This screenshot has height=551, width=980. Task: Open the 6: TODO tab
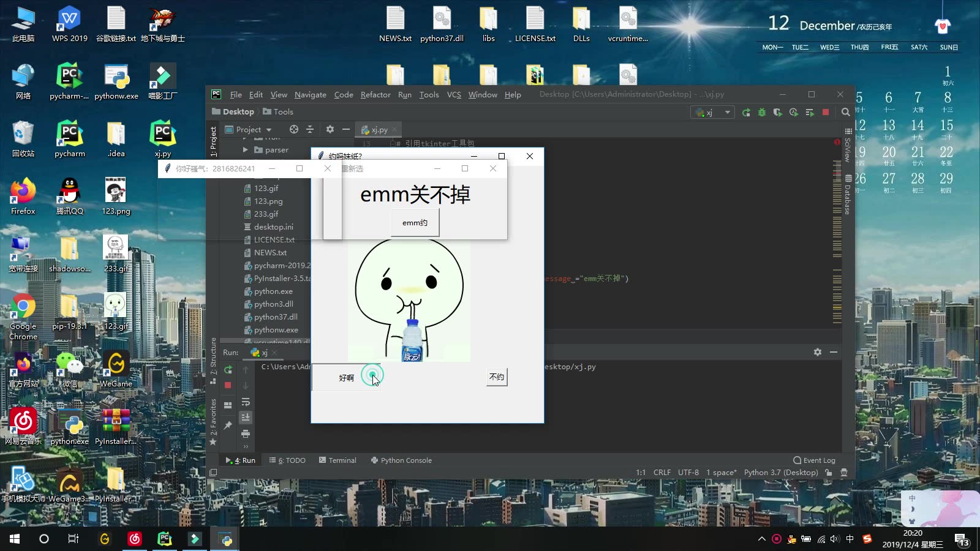click(x=287, y=460)
